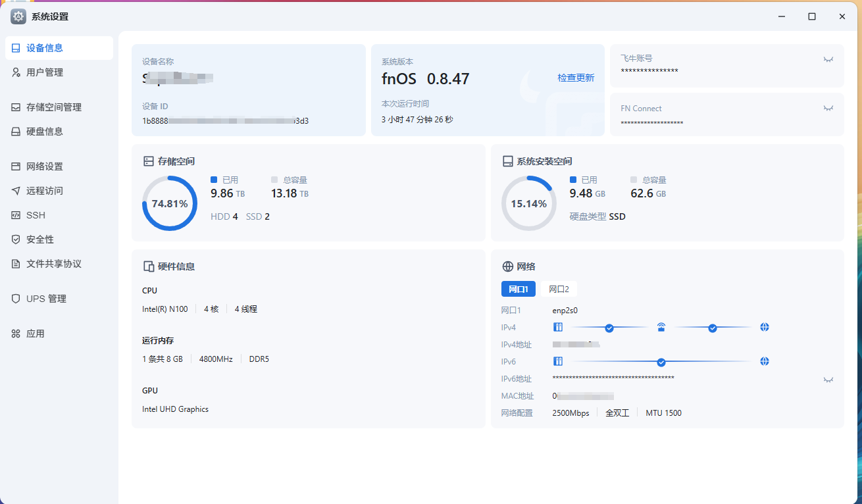Click the Intel UHD Graphics GPU name
This screenshot has width=862, height=504.
(x=176, y=409)
